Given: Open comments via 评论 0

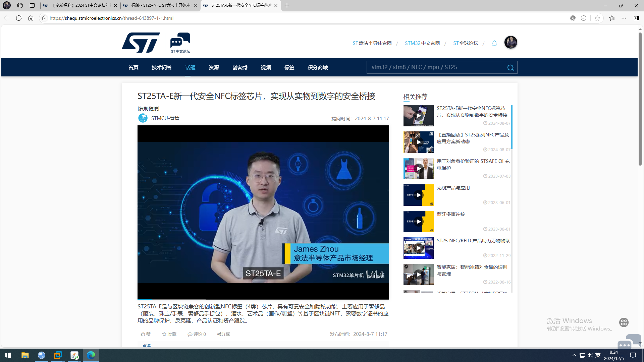Looking at the screenshot, I should pyautogui.click(x=197, y=334).
